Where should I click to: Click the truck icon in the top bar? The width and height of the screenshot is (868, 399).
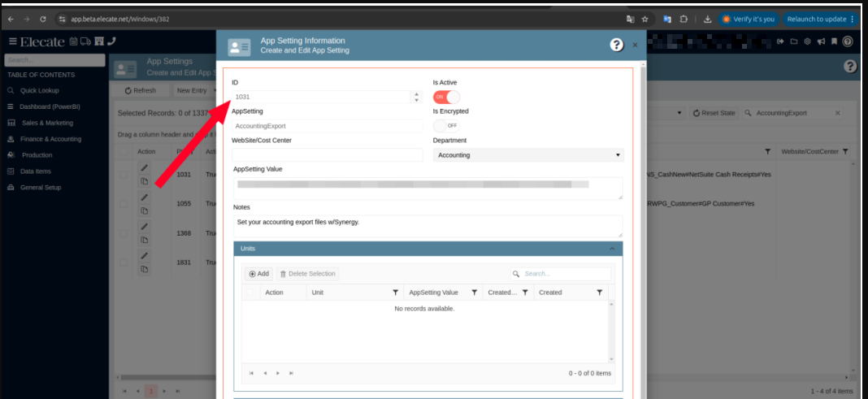coord(86,41)
